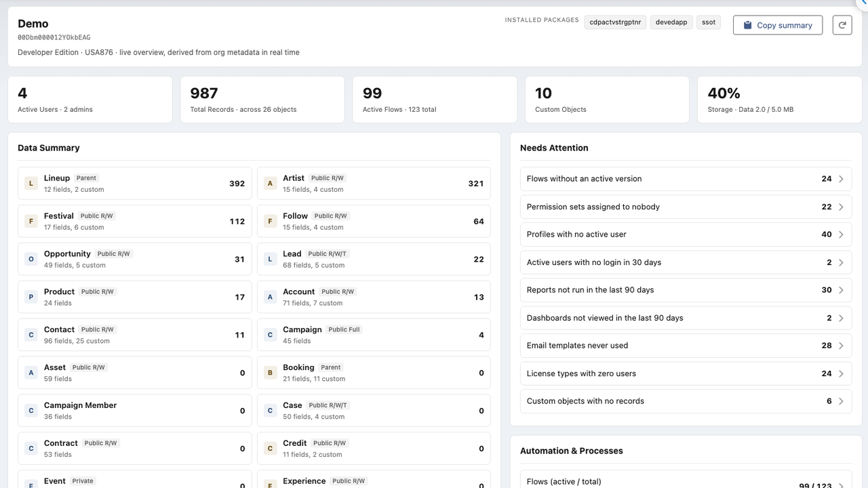Click the Booking object letter icon
The width and height of the screenshot is (868, 488).
pos(270,373)
